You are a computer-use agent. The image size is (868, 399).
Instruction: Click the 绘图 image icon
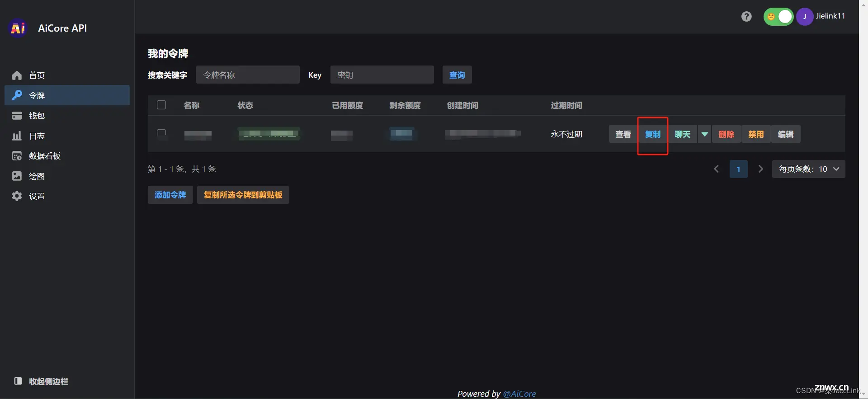pyautogui.click(x=17, y=176)
